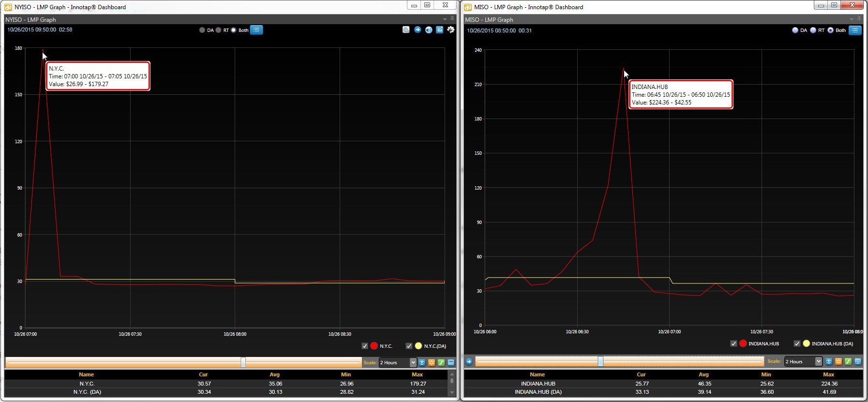Sort MISO table by Name column
The height and width of the screenshot is (402, 868).
coord(537,374)
